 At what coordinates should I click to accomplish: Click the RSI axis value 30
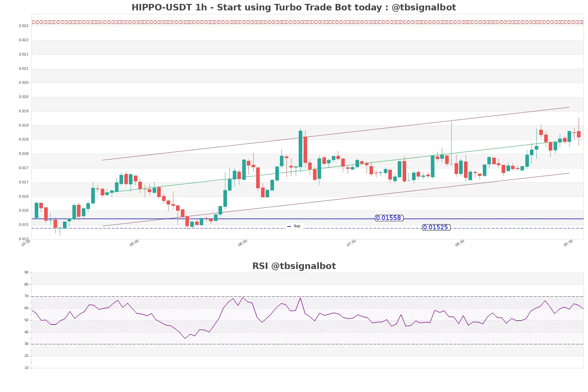(26, 344)
